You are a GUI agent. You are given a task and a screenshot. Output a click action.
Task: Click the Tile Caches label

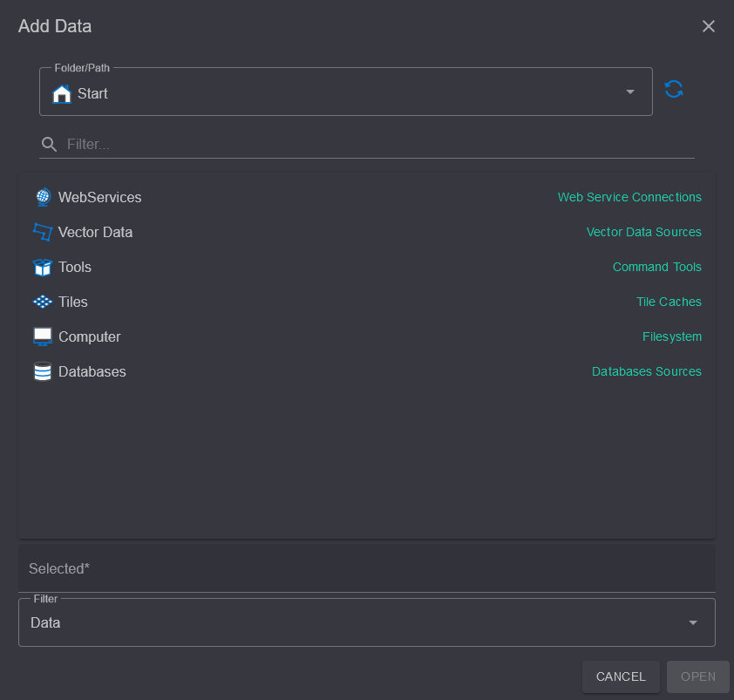click(x=669, y=302)
